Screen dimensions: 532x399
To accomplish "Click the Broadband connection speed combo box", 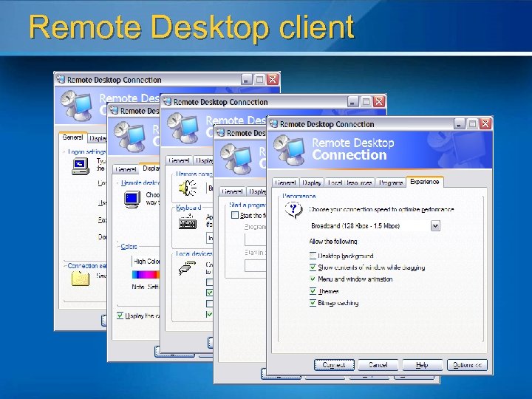I will coord(375,225).
